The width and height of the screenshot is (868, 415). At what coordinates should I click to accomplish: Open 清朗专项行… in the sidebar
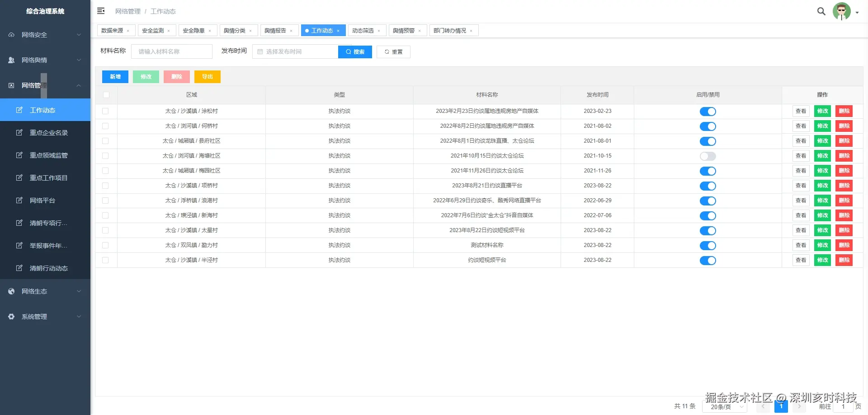(45, 223)
